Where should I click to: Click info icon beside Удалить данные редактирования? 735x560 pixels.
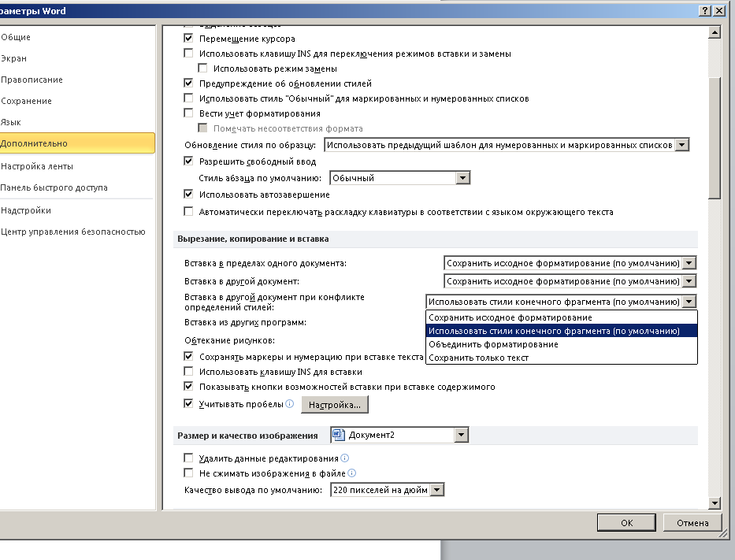[344, 458]
